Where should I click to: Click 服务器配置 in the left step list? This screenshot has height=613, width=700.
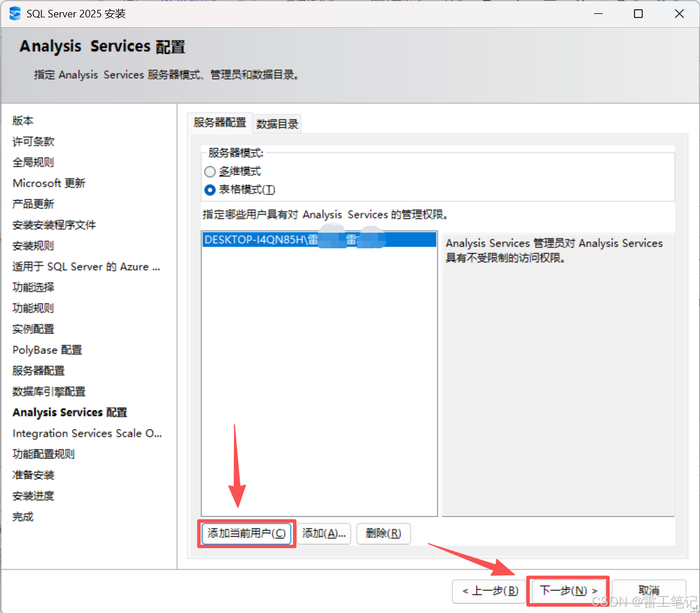[39, 370]
